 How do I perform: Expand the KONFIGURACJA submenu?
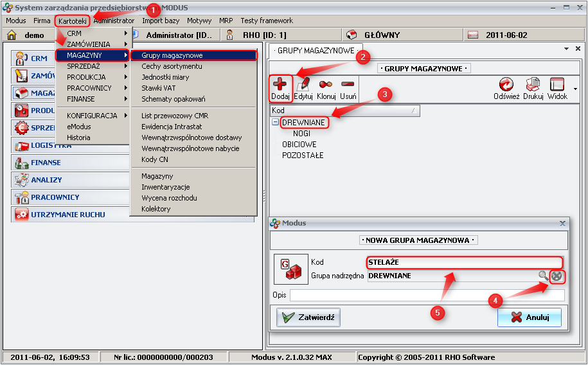(x=93, y=116)
